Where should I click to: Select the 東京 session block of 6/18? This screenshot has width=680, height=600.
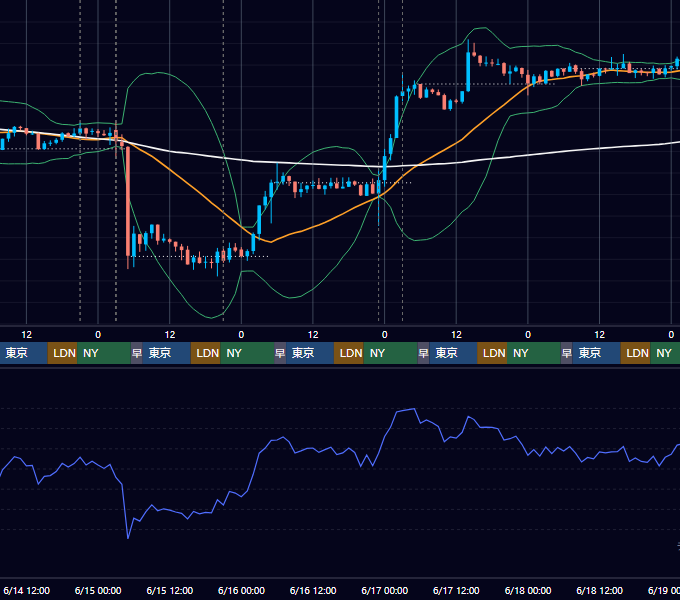pyautogui.click(x=597, y=353)
